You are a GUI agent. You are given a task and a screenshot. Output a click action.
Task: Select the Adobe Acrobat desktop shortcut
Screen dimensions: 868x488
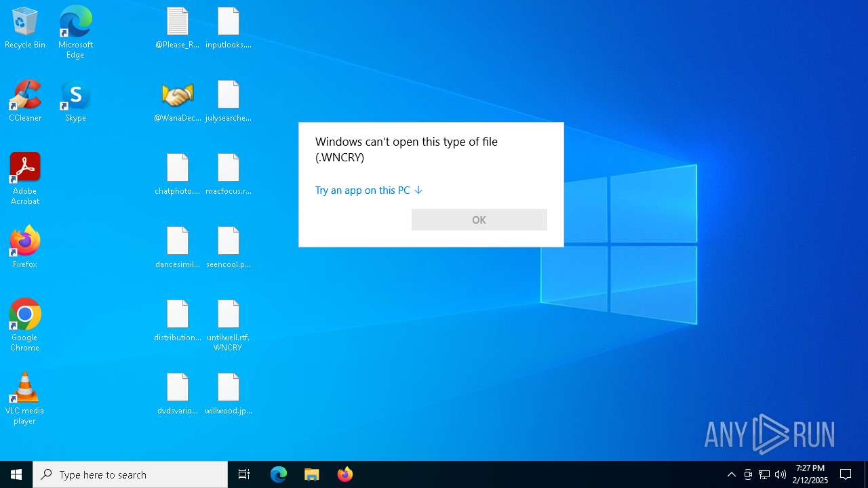[x=25, y=179]
